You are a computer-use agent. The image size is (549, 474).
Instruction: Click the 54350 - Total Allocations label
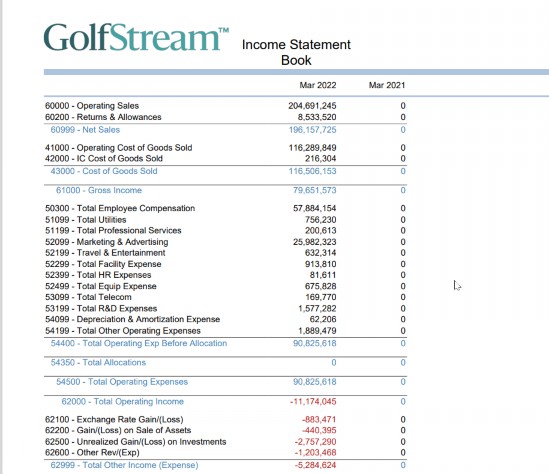click(98, 363)
